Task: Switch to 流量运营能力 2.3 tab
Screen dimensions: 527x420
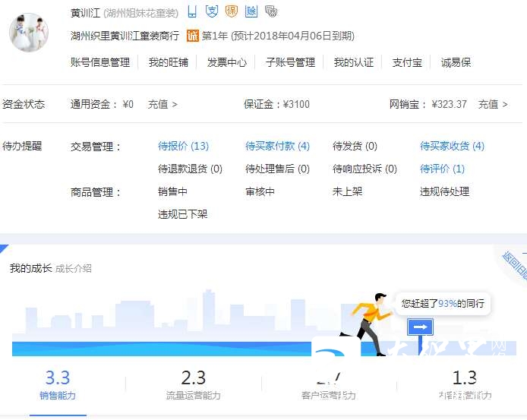Action: [193, 385]
